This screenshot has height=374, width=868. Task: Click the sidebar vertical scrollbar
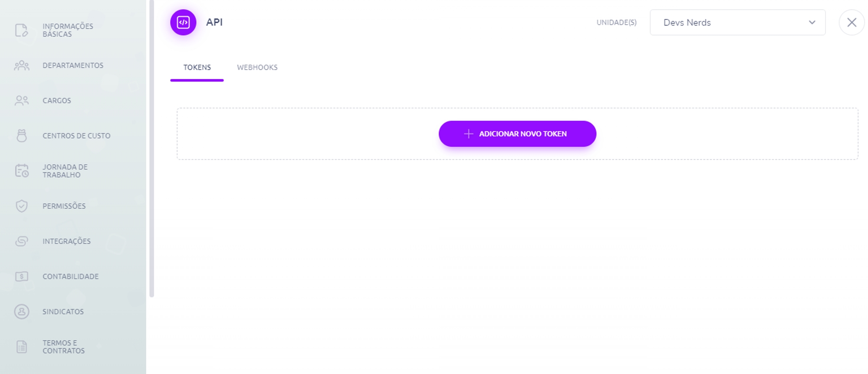151,148
